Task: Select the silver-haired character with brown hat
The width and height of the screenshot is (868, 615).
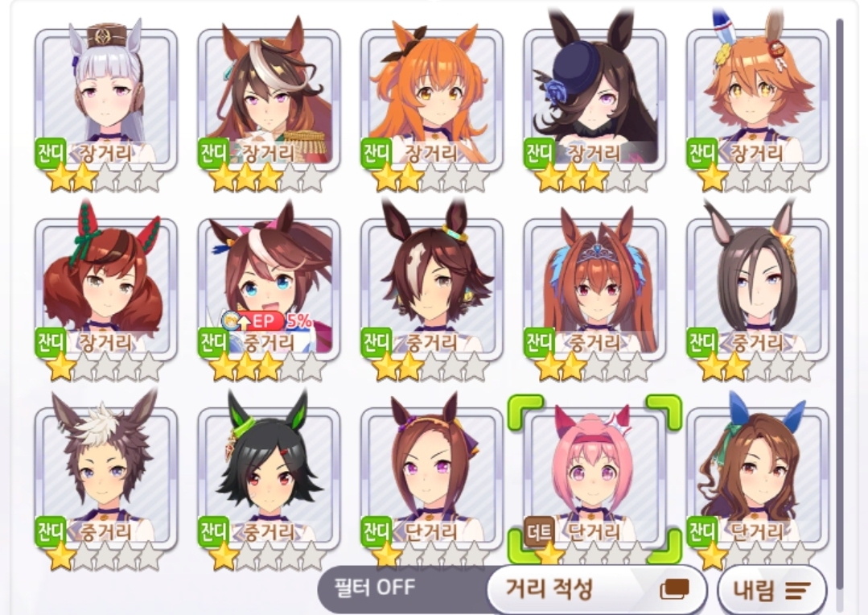Action: pyautogui.click(x=105, y=100)
